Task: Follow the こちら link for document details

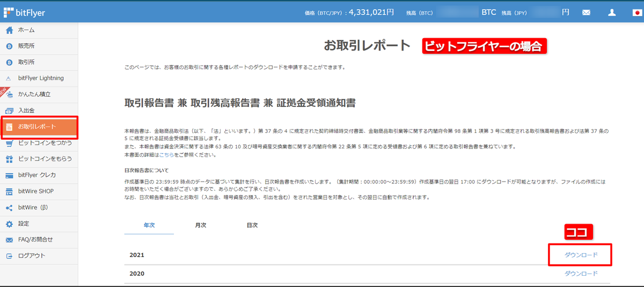Action: 166,155
